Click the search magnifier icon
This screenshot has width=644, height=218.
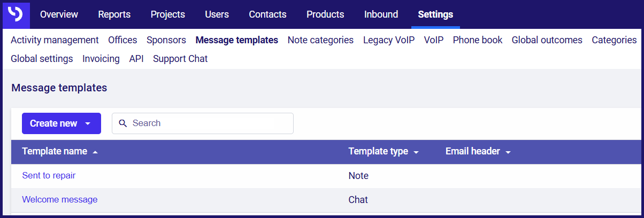tap(123, 123)
